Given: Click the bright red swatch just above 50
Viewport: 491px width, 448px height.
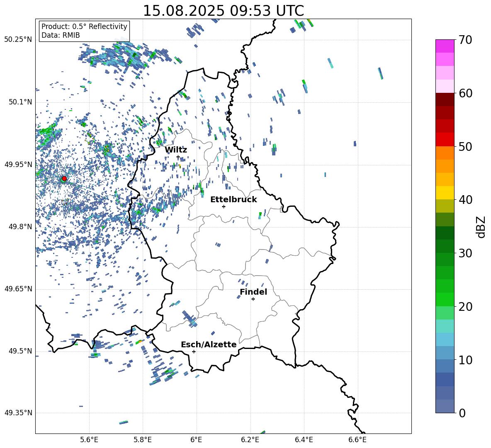Looking at the screenshot, I should click(x=445, y=140).
